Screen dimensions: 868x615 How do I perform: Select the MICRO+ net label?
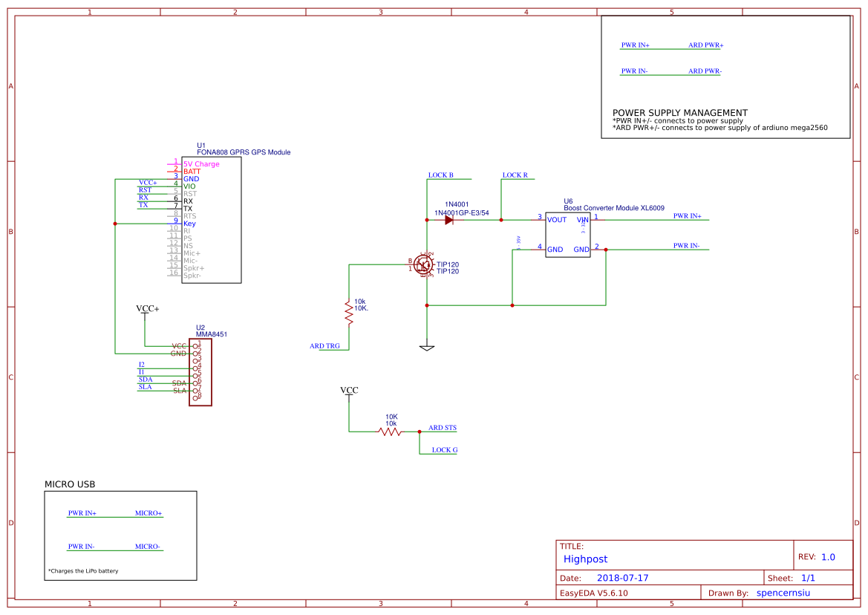click(148, 513)
